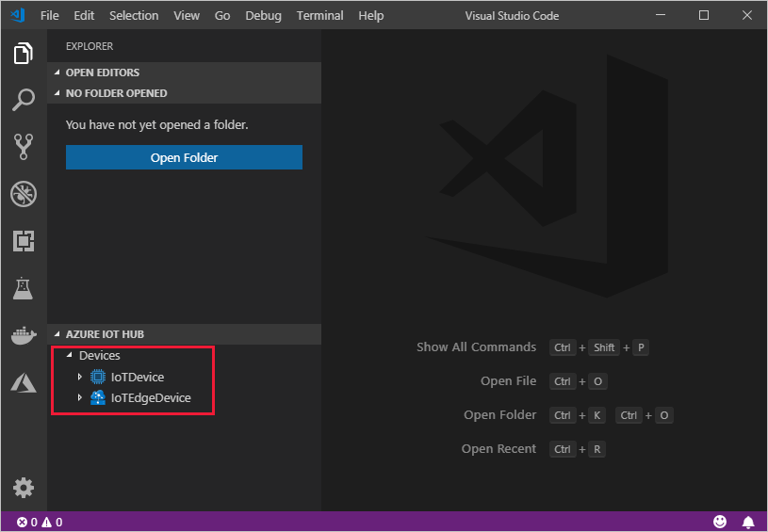The height and width of the screenshot is (532, 768).
Task: Click the Open Recent shortcut label
Action: (x=498, y=449)
